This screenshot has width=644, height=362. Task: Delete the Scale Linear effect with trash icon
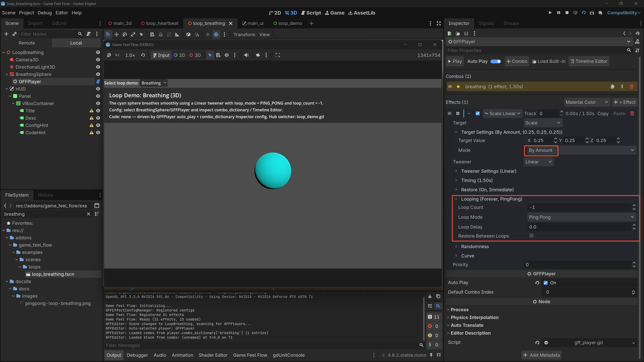pyautogui.click(x=632, y=113)
